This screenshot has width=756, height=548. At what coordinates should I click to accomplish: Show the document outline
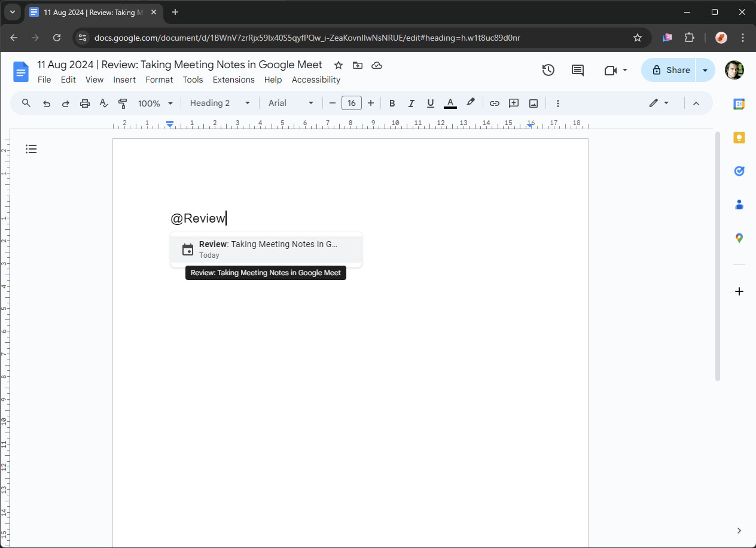pos(31,149)
